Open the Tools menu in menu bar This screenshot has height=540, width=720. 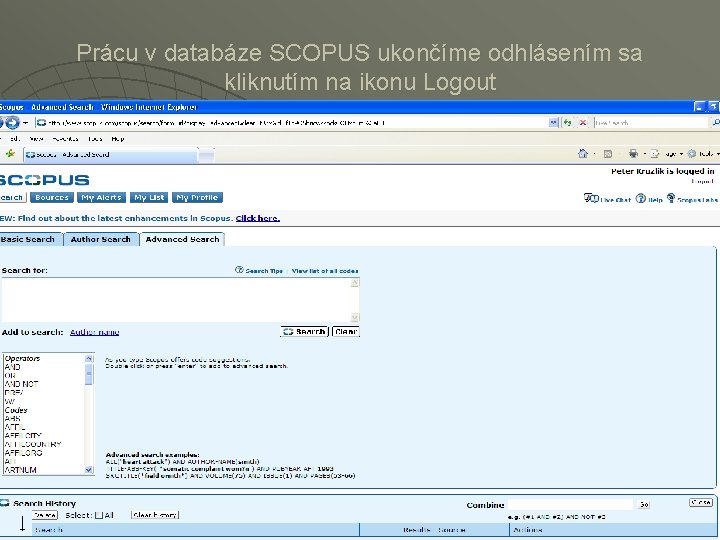pos(95,139)
